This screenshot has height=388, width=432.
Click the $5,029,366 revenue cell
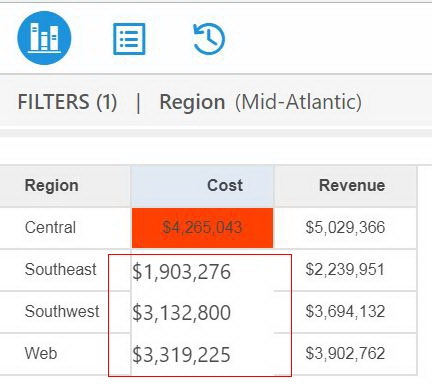tap(345, 228)
